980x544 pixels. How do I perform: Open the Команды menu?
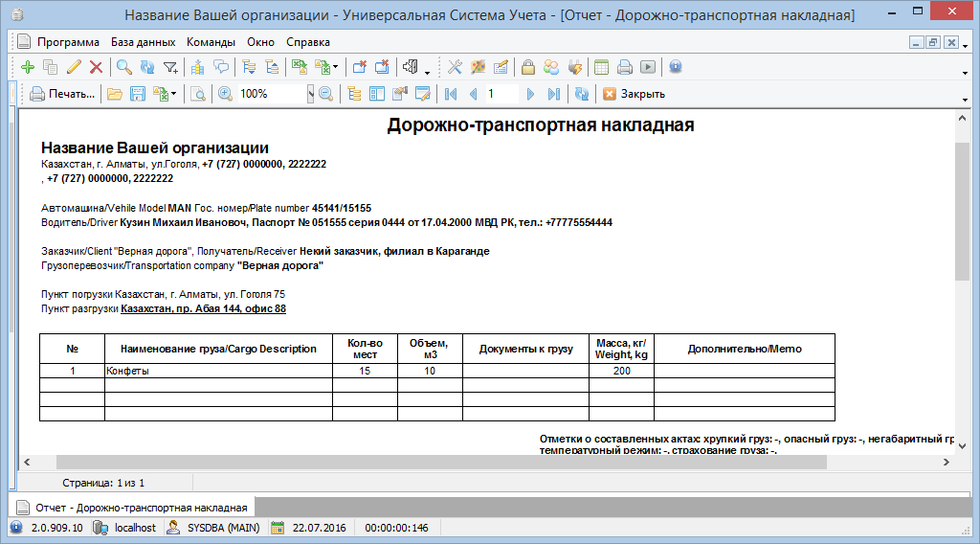(x=211, y=42)
